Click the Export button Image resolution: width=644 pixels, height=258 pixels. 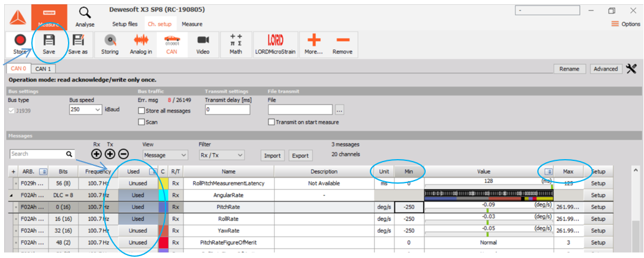coord(301,155)
